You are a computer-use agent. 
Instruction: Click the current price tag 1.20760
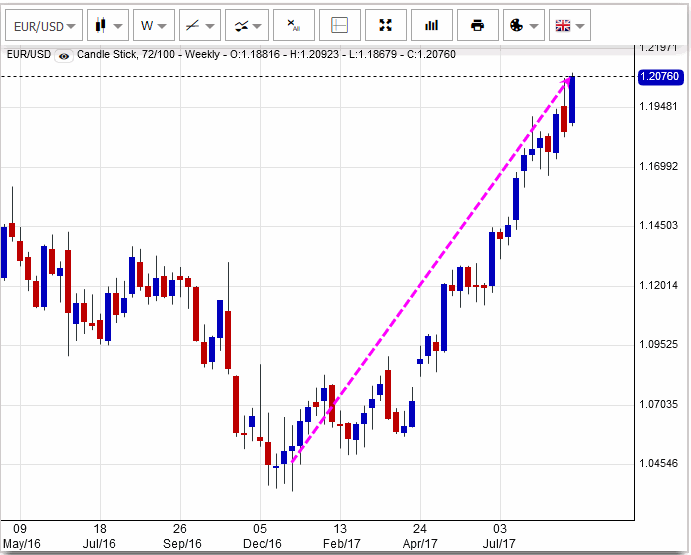coord(661,77)
